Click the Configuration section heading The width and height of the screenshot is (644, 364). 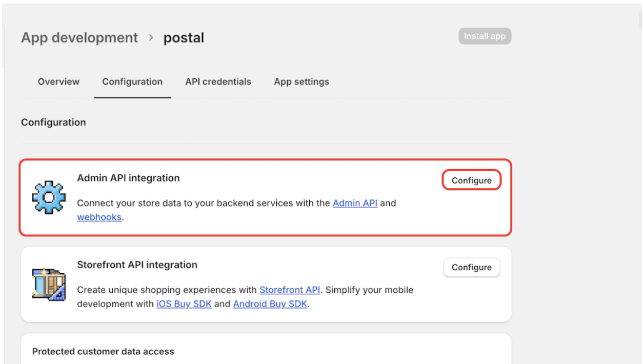tap(53, 122)
